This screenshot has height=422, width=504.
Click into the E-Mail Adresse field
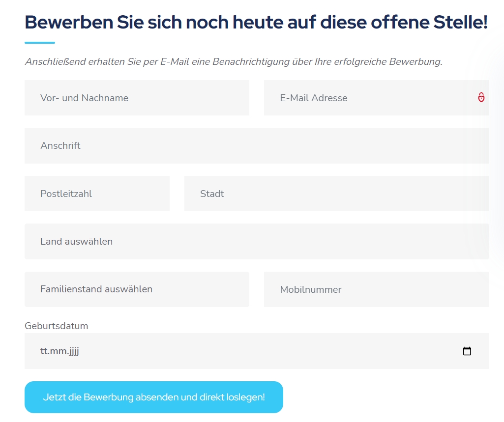point(376,98)
